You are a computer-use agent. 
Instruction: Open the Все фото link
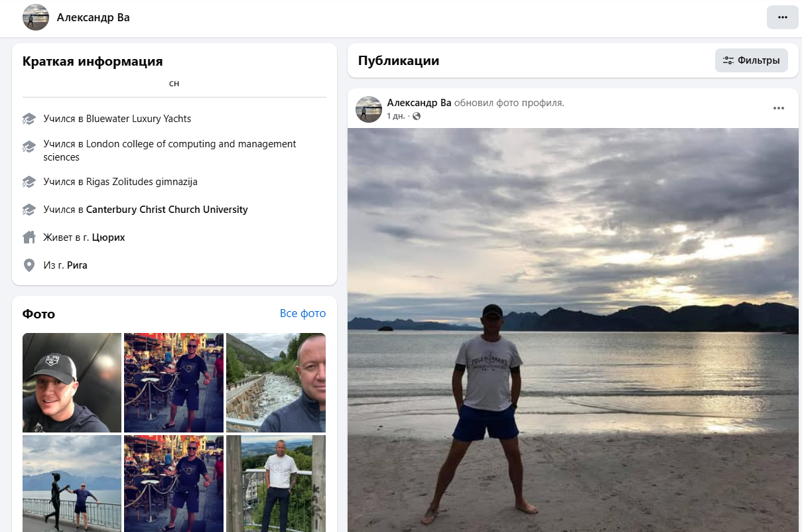[302, 314]
